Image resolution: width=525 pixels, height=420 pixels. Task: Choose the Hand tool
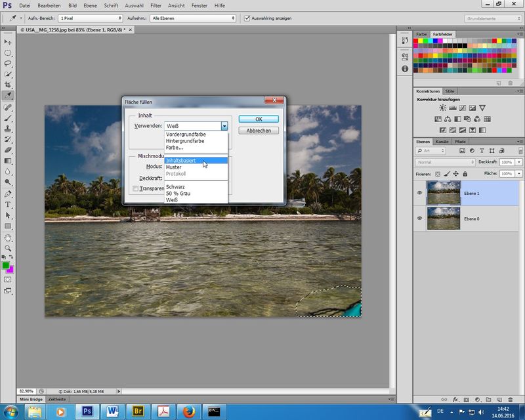point(8,237)
